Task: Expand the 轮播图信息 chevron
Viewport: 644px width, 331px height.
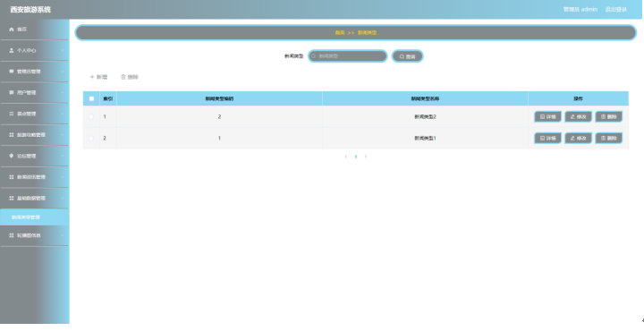Action: point(63,235)
